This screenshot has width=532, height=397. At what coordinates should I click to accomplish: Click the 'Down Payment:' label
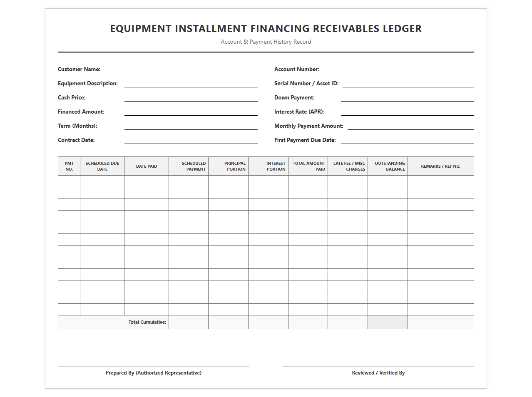294,97
